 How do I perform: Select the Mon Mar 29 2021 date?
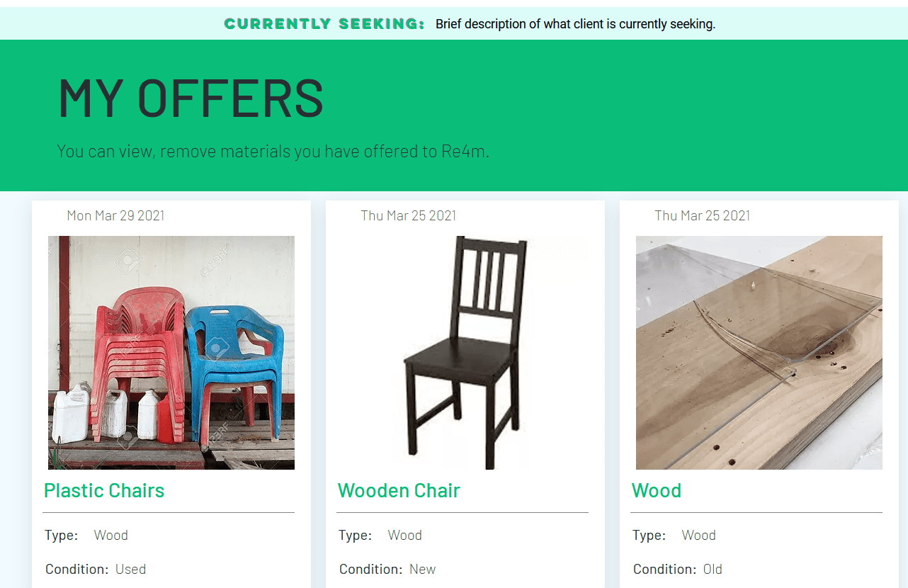pos(115,215)
